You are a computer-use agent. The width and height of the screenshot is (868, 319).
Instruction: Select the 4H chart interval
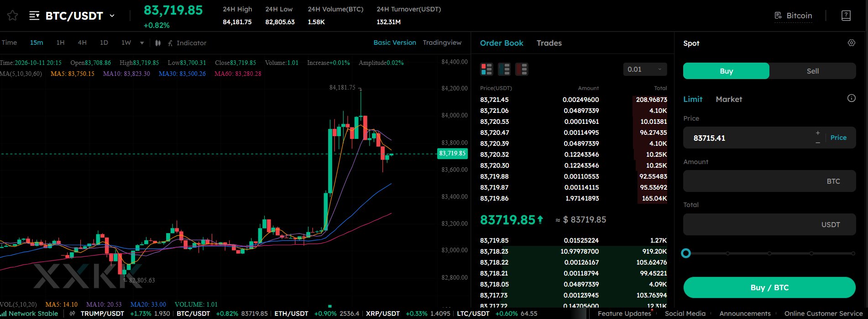pos(82,43)
